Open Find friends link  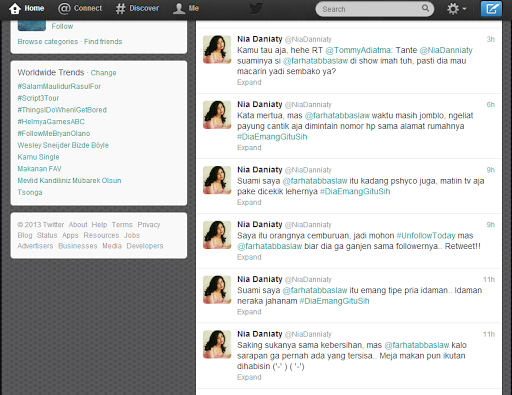[x=103, y=42]
